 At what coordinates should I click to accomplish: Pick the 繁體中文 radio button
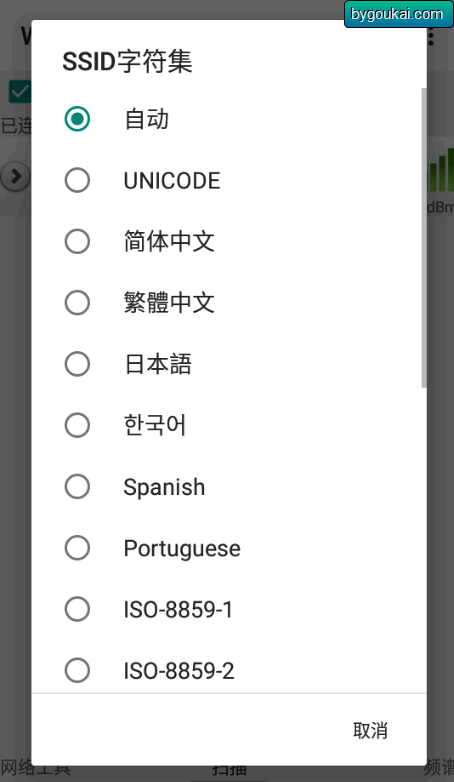[229, 303]
